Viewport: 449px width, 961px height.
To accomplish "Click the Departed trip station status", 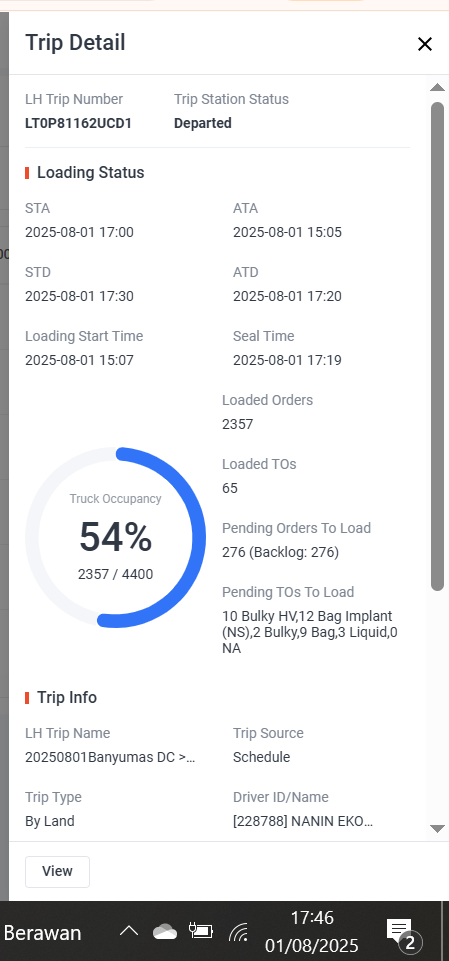I will coord(203,123).
